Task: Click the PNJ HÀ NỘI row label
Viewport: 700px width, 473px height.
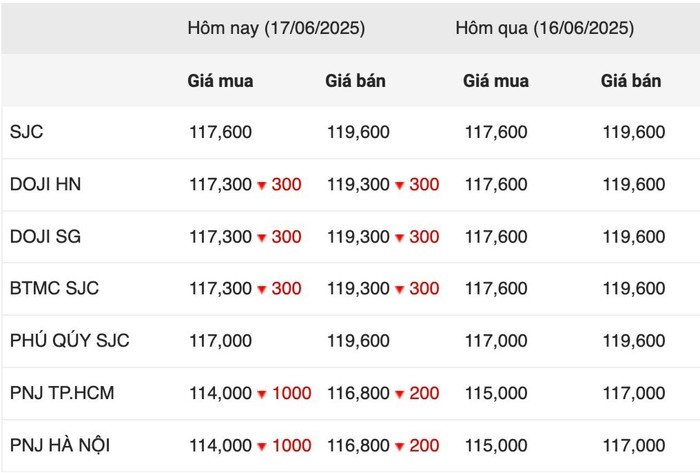Action: coord(60,445)
